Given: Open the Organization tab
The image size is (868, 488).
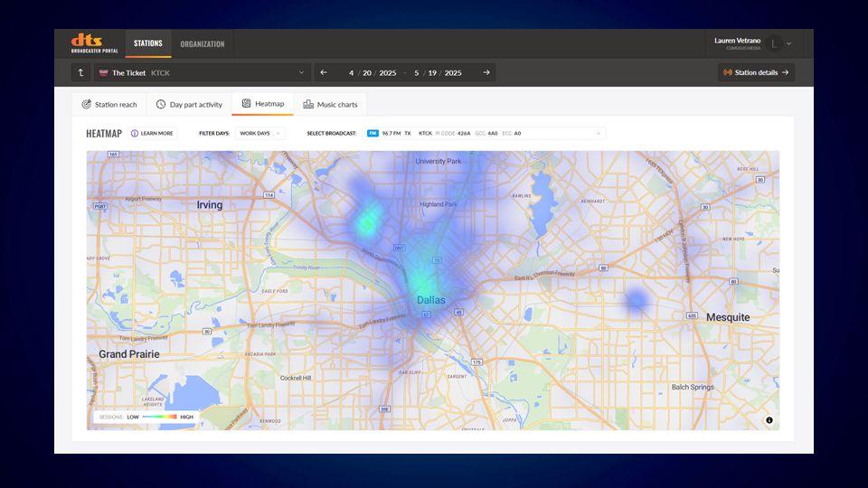Looking at the screenshot, I should click(202, 43).
